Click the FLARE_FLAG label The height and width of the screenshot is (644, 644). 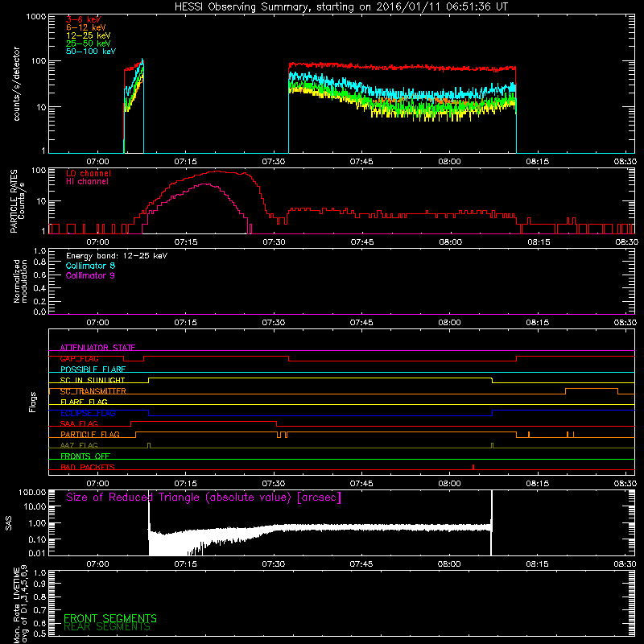(84, 402)
